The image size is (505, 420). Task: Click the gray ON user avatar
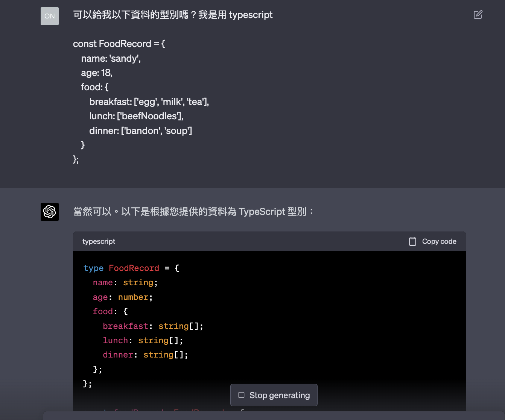pos(50,16)
